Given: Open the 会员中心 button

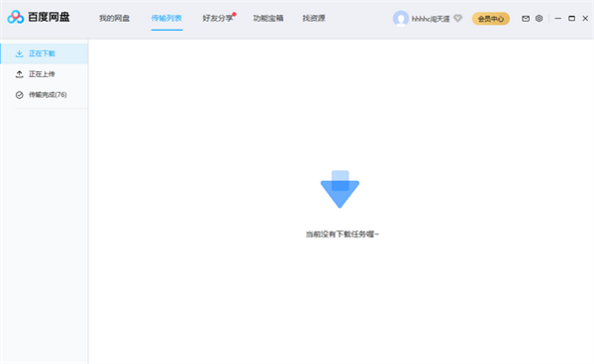Looking at the screenshot, I should pyautogui.click(x=491, y=19).
